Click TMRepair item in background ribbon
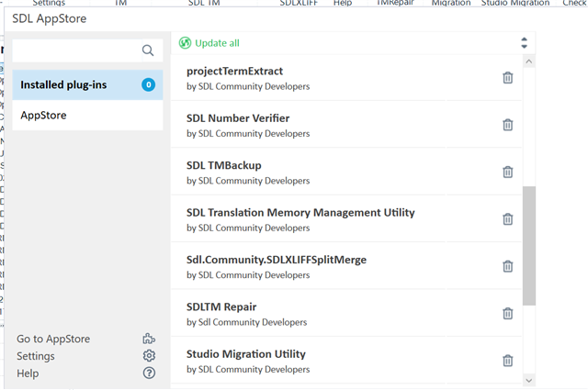Screen dimensions: 588x390 click(395, 3)
